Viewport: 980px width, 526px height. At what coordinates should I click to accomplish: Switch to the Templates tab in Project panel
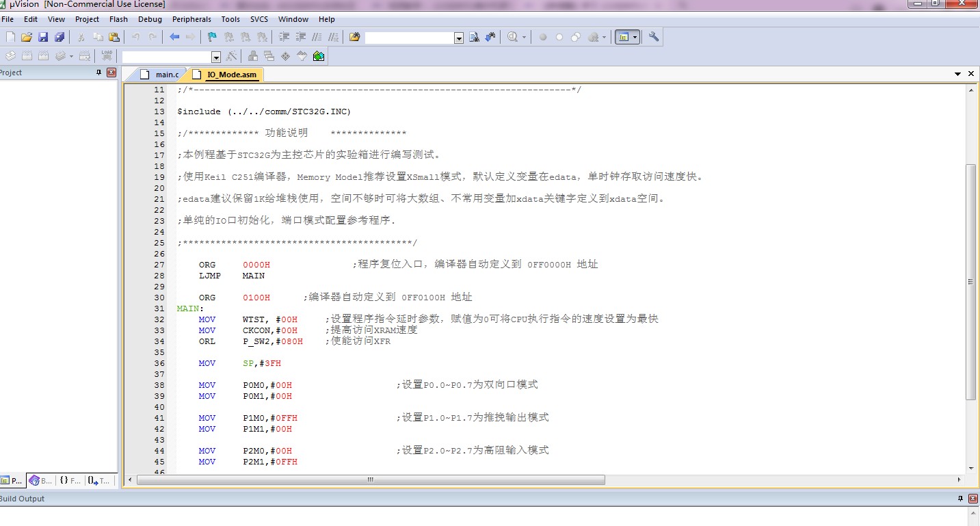tap(98, 481)
